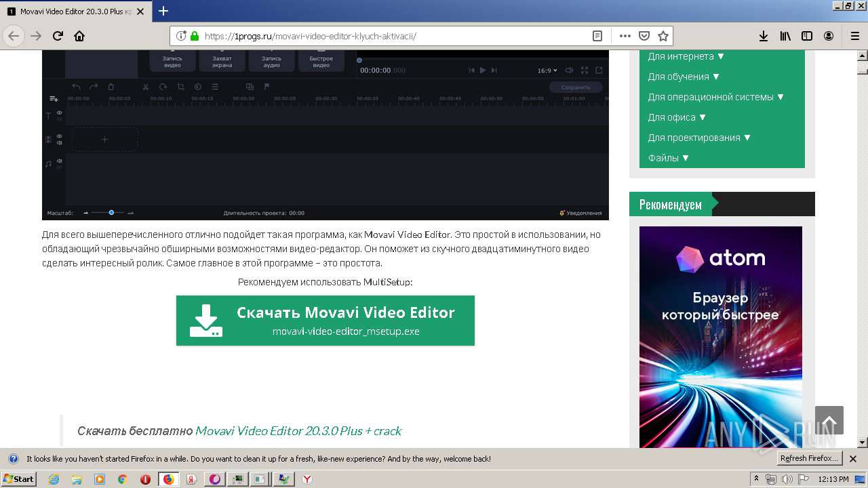This screenshot has width=868, height=488.
Task: Show site information for 1progs.ru
Action: pyautogui.click(x=181, y=36)
